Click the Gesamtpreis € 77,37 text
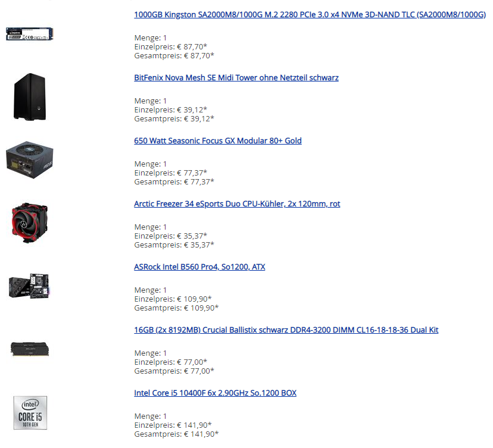The width and height of the screenshot is (493, 448). (x=174, y=182)
